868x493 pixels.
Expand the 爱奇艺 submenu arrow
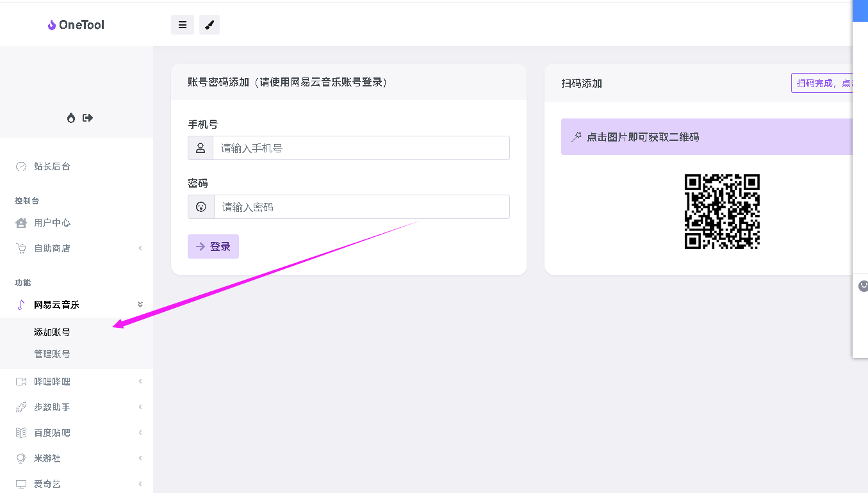pyautogui.click(x=140, y=484)
